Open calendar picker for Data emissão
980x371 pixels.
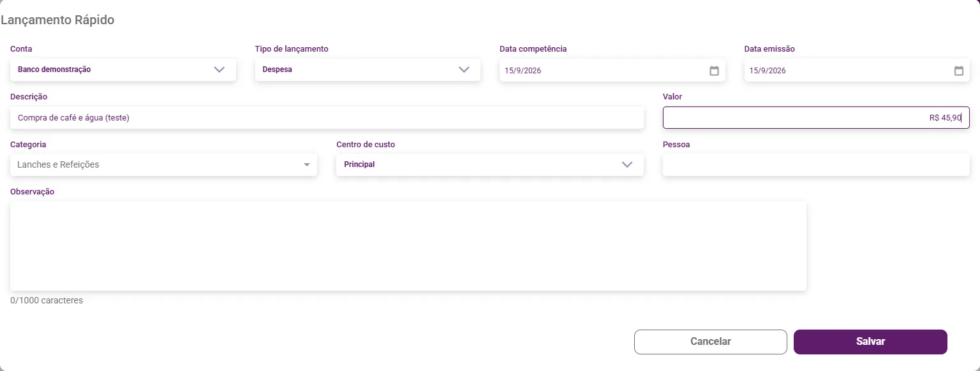[x=958, y=71]
